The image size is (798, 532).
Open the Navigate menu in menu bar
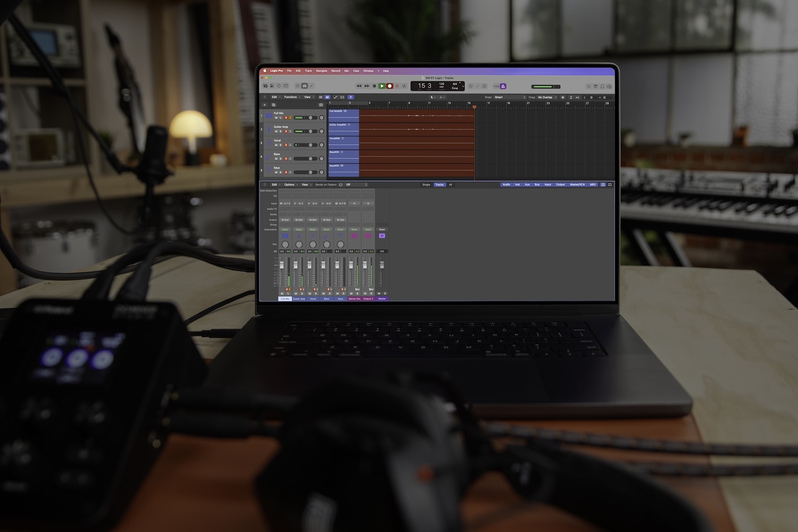[x=321, y=71]
